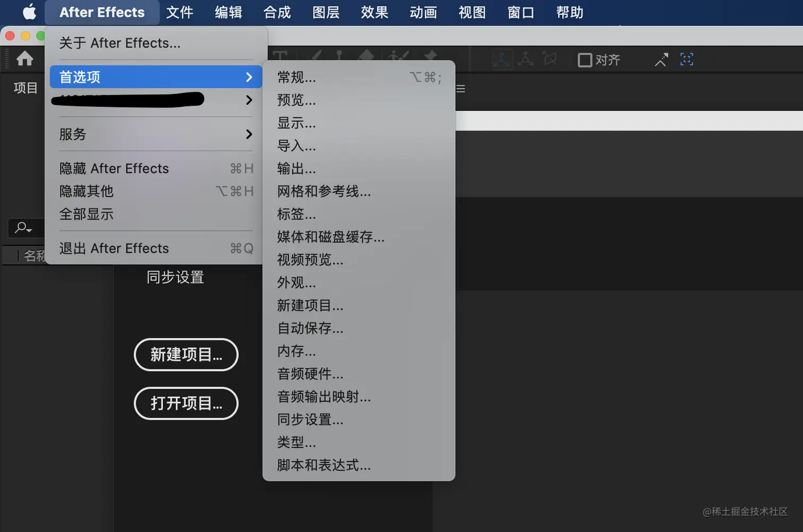The image size is (803, 532).
Task: Open the 文件 menu
Action: [180, 12]
